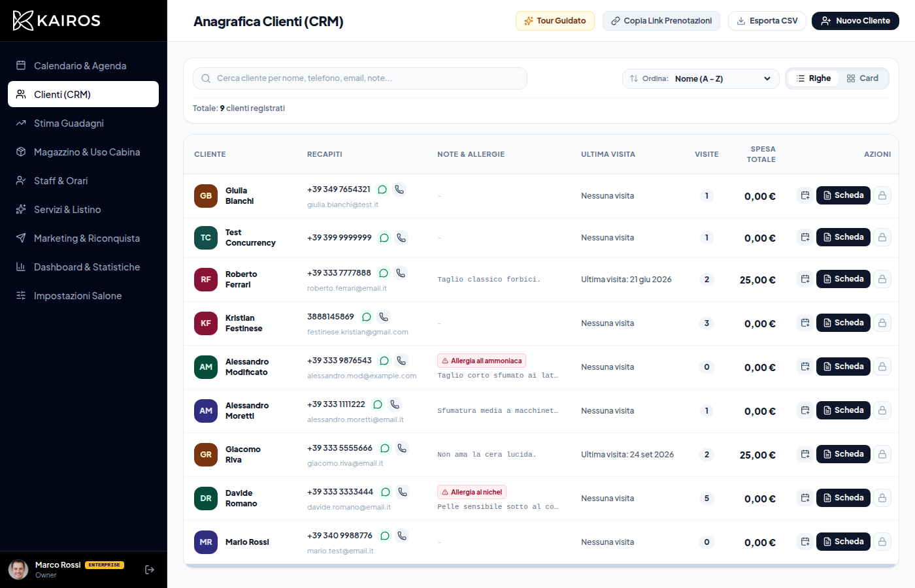Book appointment icon for Test Concurrency
This screenshot has height=588, width=915.
coord(805,237)
